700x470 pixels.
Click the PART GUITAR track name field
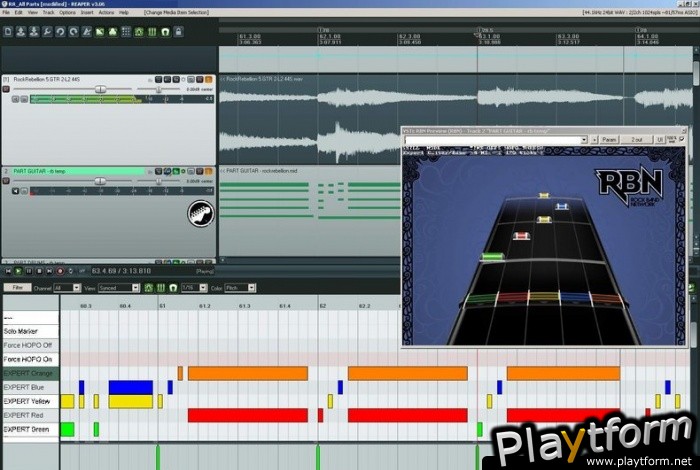(x=79, y=171)
